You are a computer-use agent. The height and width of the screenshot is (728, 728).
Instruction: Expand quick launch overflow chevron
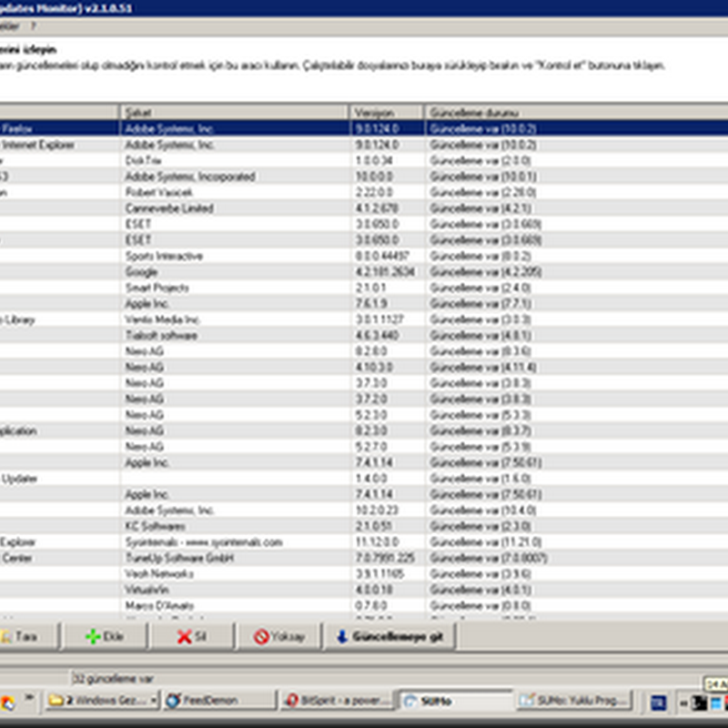(29, 697)
